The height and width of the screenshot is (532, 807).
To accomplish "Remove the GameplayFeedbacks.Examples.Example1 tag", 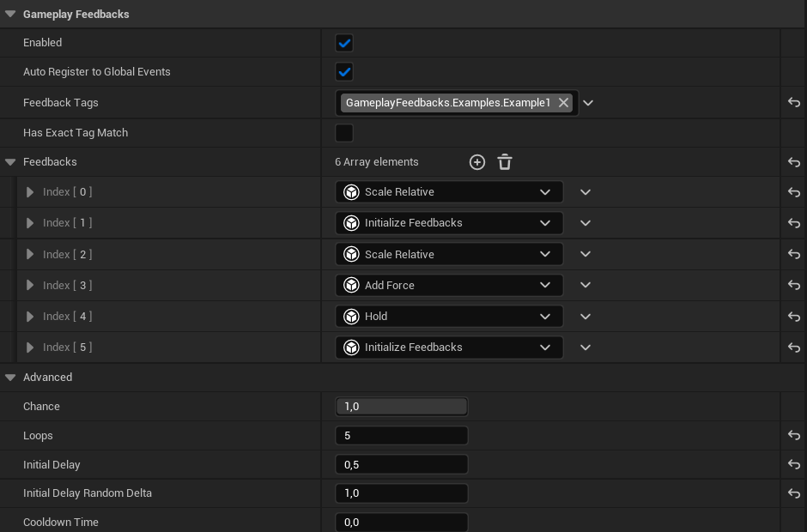I will (x=563, y=102).
